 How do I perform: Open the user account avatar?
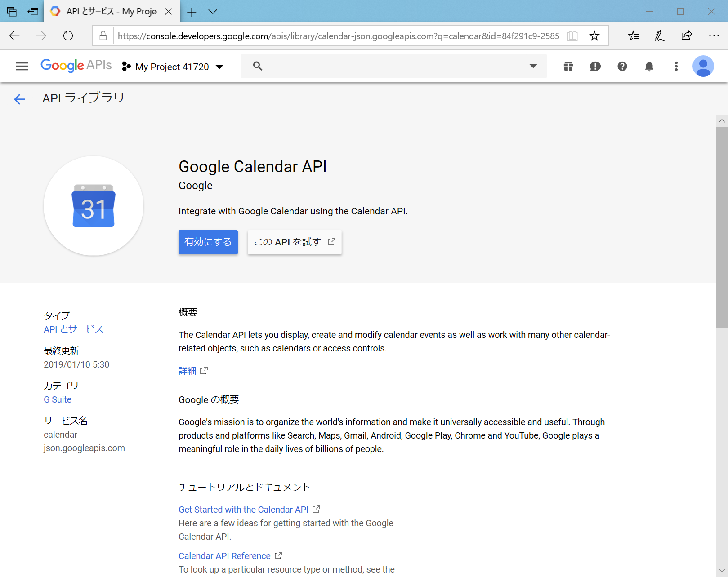click(703, 67)
